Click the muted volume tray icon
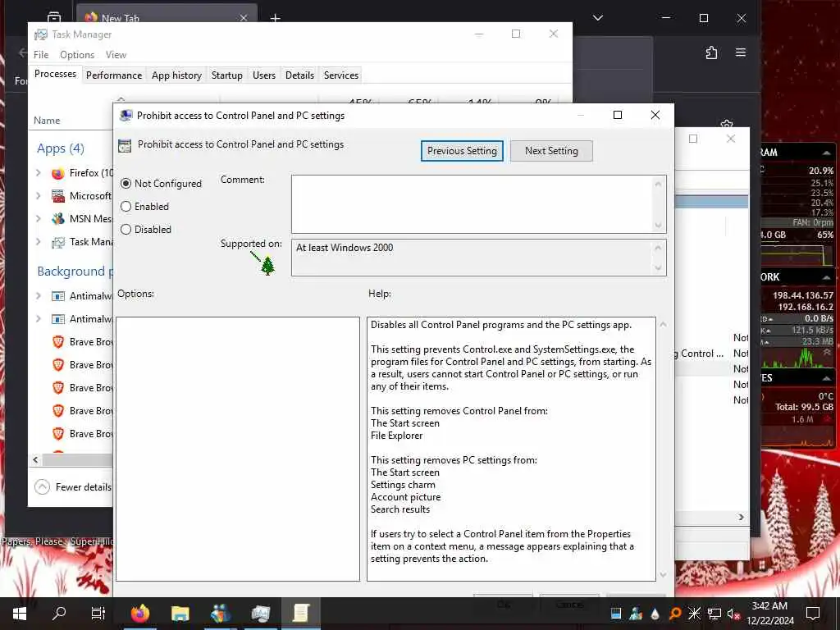This screenshot has height=630, width=840. [x=733, y=614]
